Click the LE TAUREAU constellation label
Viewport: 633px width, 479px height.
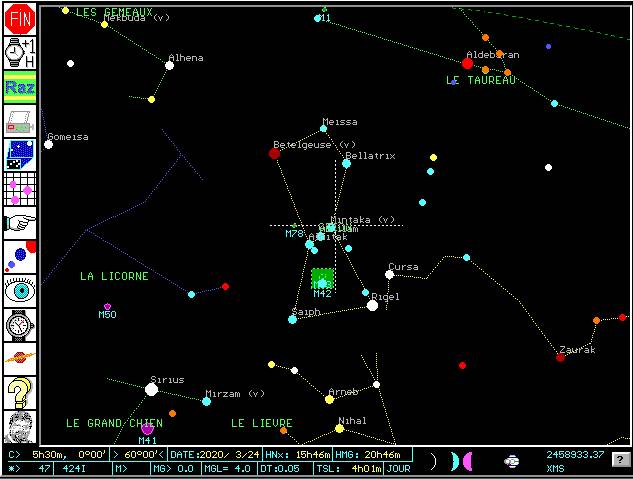coord(481,80)
